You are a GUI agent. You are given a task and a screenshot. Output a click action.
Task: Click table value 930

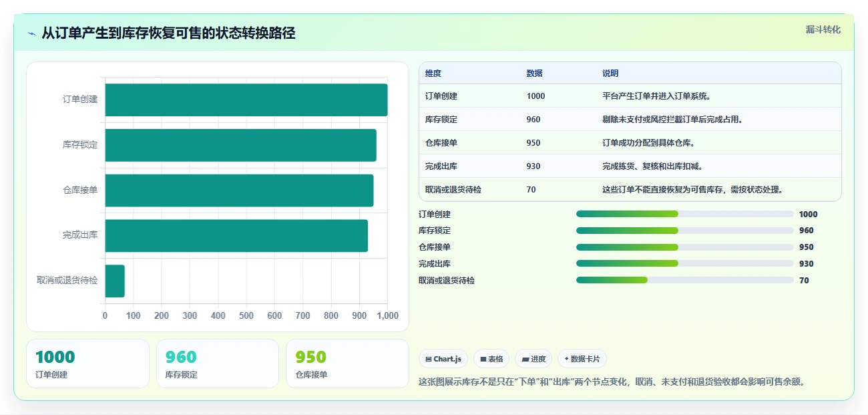coord(533,166)
